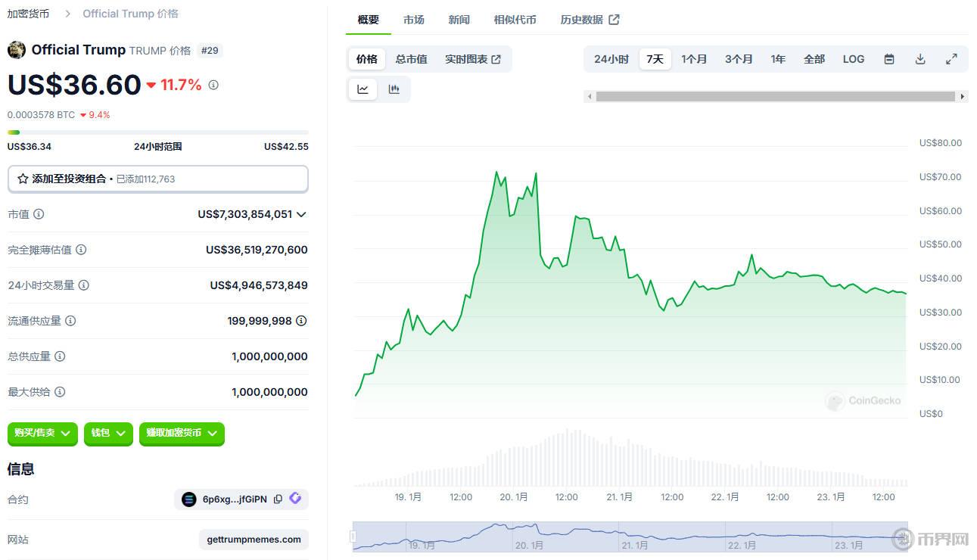
Task: Select the 1年 time range
Action: pos(778,59)
